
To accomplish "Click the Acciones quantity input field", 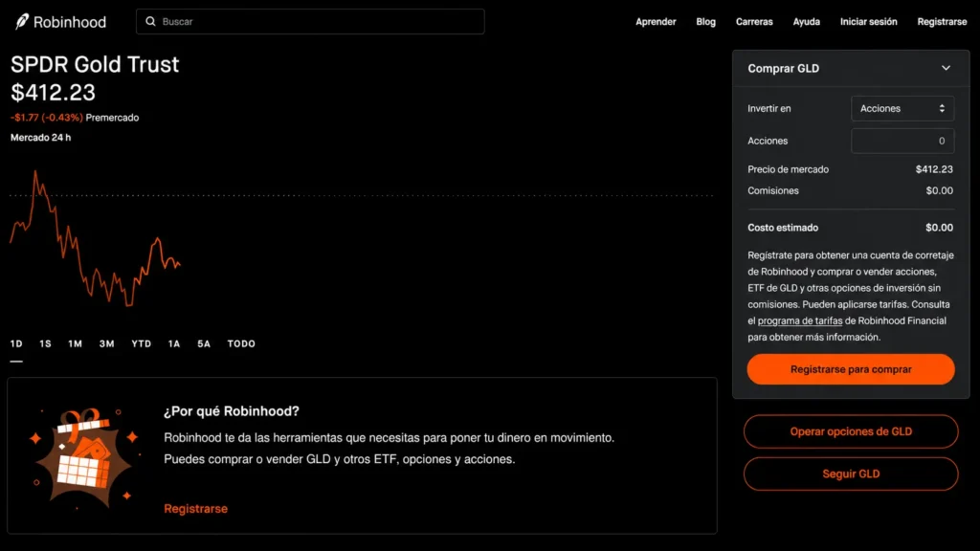I will [902, 142].
